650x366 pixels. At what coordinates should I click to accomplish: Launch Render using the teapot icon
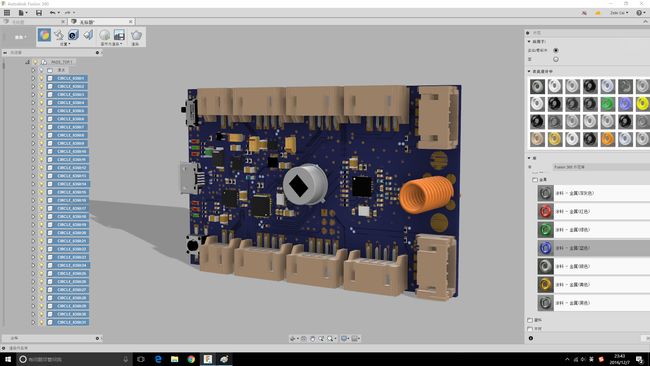(136, 35)
